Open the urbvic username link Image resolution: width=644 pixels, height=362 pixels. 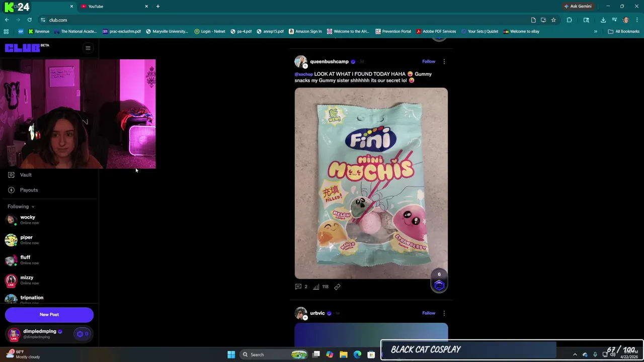tap(317, 313)
